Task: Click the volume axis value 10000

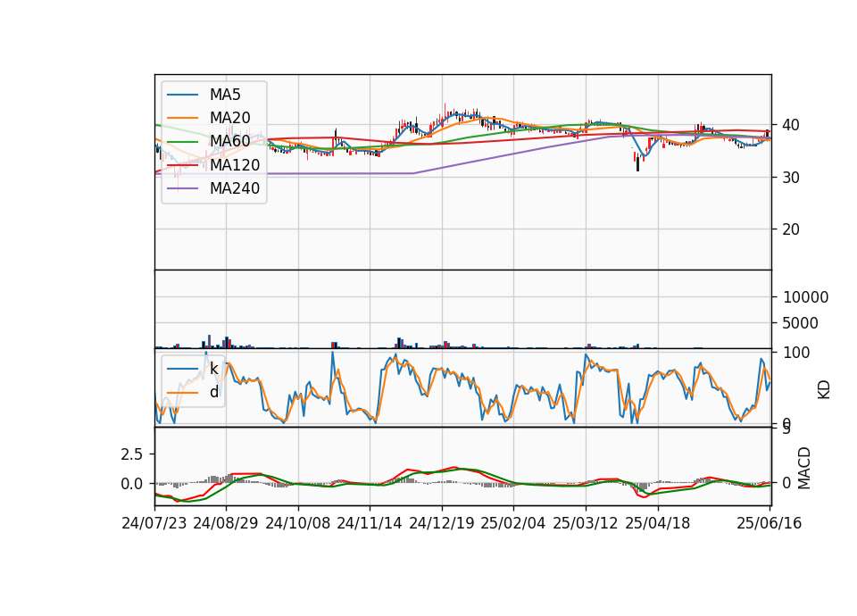Action: point(805,297)
